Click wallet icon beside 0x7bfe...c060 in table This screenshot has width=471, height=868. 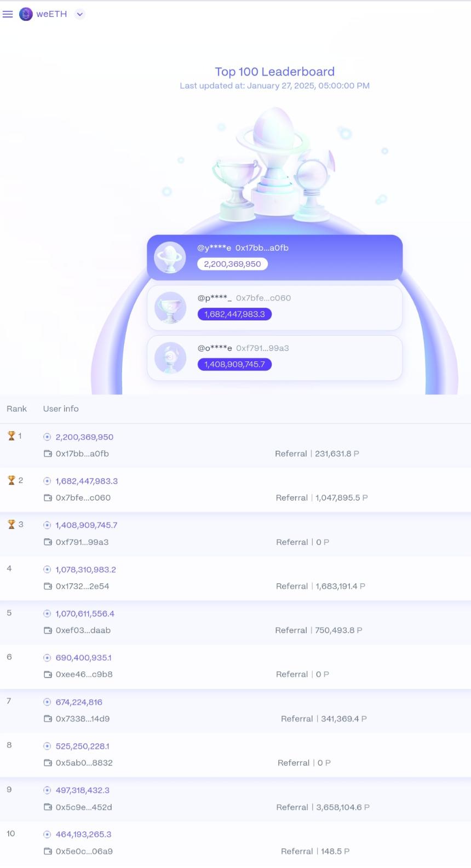coord(48,498)
